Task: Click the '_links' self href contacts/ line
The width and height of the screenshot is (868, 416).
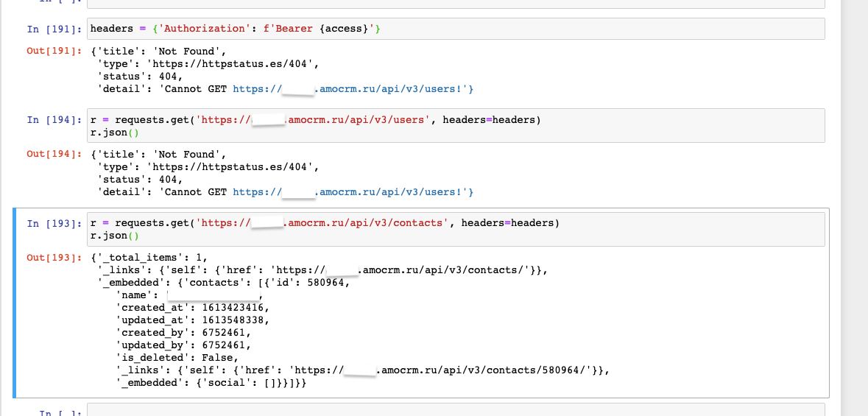Action: click(x=322, y=269)
